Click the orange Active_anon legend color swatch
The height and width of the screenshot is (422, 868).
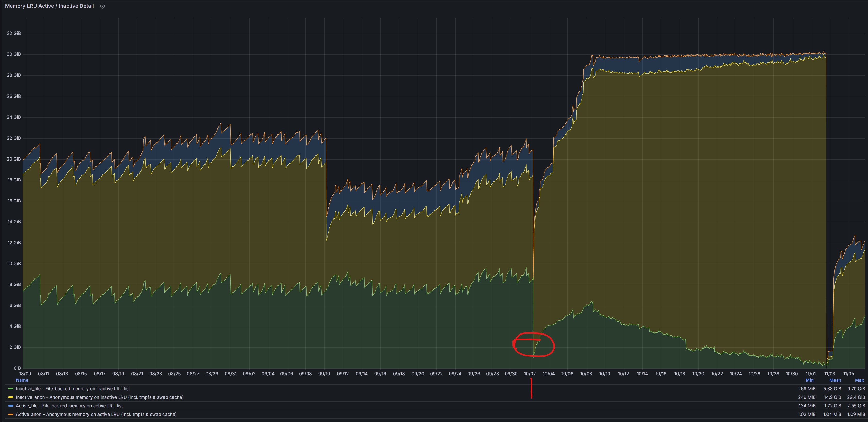11,414
